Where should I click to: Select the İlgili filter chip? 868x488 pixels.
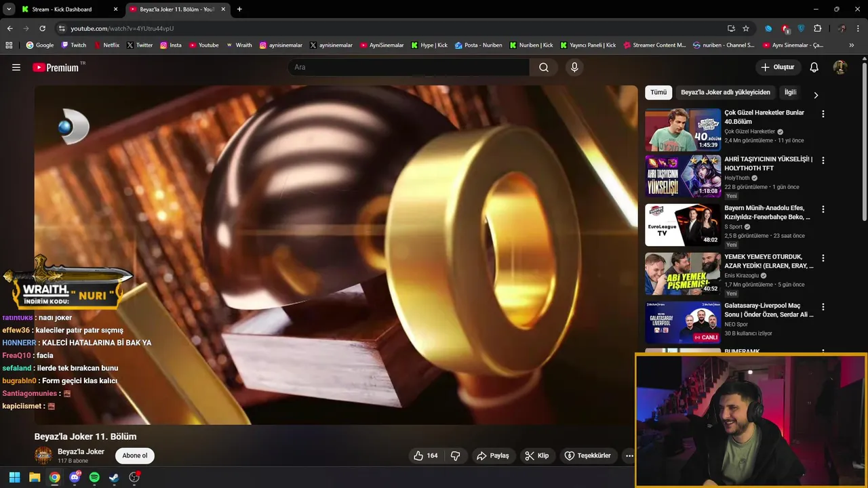[x=790, y=92]
